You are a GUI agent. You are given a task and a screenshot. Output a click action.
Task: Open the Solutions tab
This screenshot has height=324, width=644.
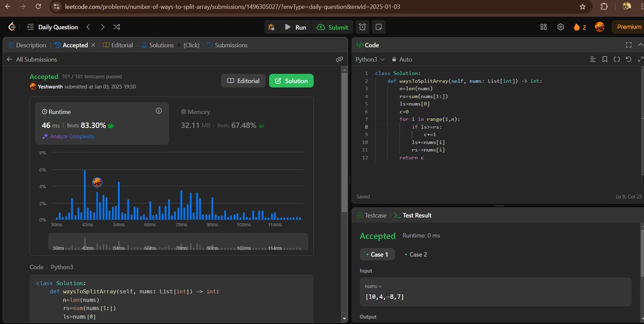[x=158, y=45]
